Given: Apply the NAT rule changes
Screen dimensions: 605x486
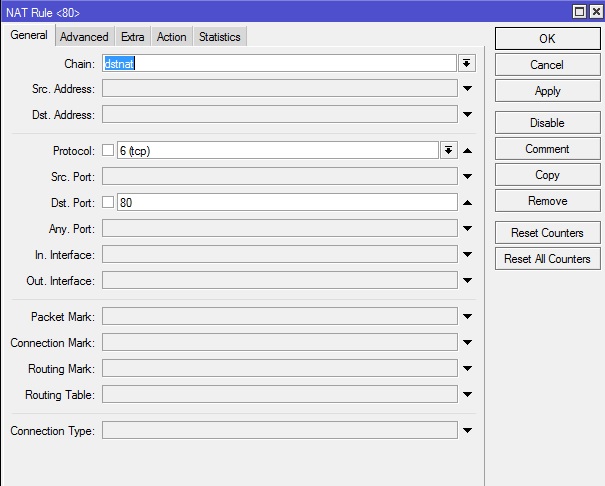Looking at the screenshot, I should click(x=548, y=91).
